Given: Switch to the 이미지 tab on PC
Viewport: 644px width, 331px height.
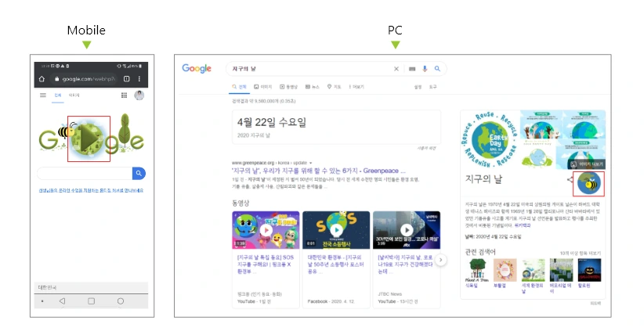Looking at the screenshot, I should pyautogui.click(x=263, y=87).
